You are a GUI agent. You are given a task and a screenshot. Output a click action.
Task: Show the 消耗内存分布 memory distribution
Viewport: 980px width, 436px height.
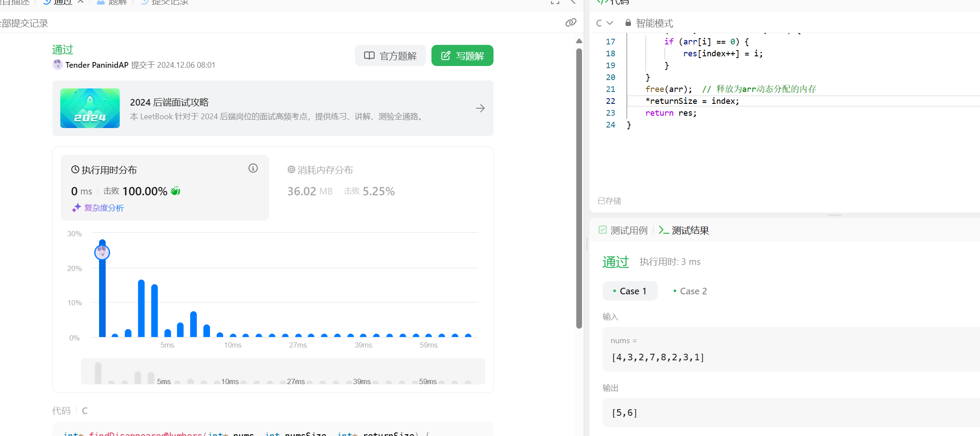[320, 170]
